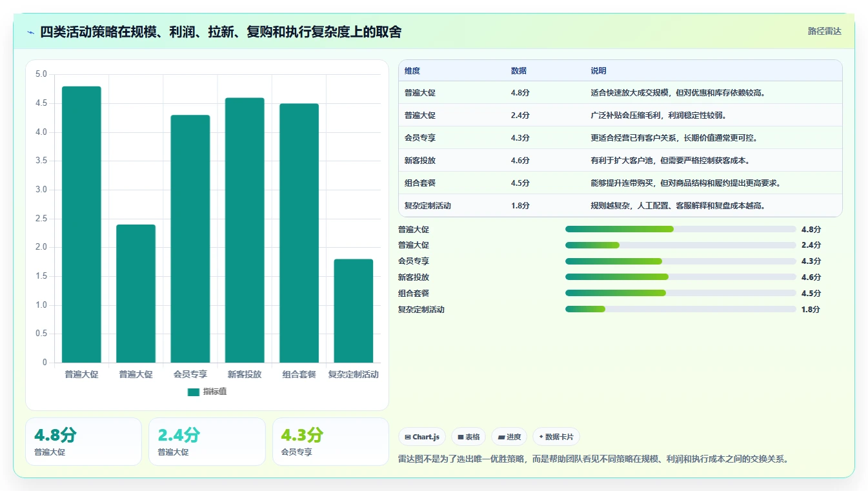This screenshot has width=868, height=491.
Task: Click description starting 能够提升连带购买
Action: (x=686, y=183)
